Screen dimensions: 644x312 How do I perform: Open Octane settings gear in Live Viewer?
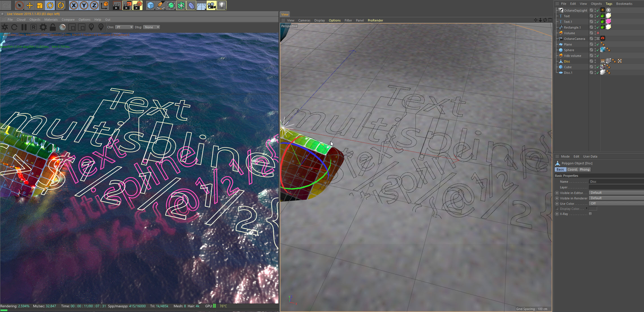click(x=43, y=27)
